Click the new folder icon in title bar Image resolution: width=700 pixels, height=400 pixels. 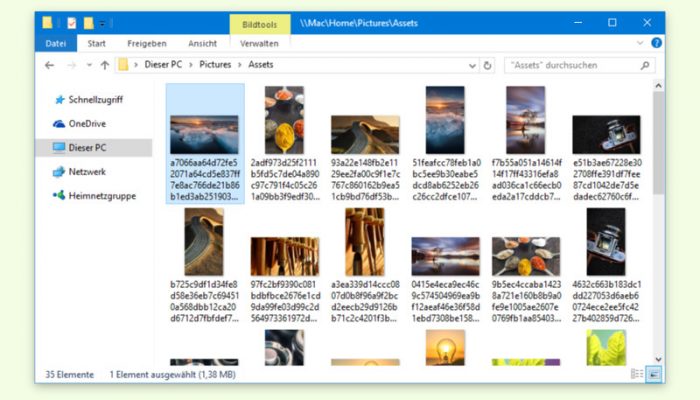coord(88,23)
